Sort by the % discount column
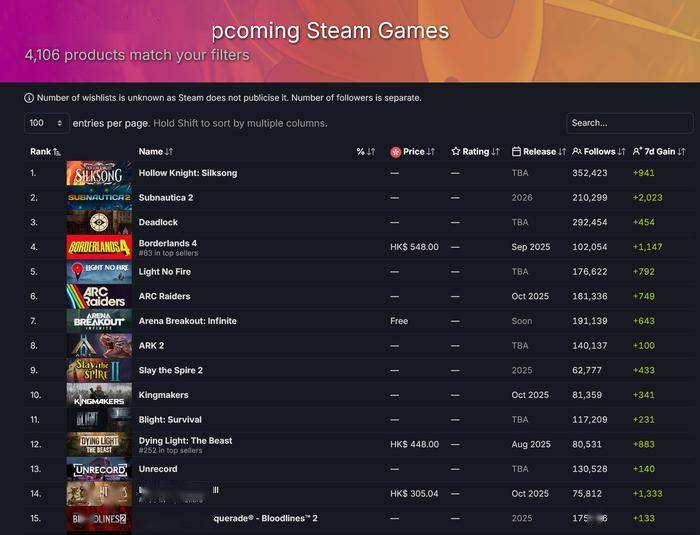 point(366,151)
